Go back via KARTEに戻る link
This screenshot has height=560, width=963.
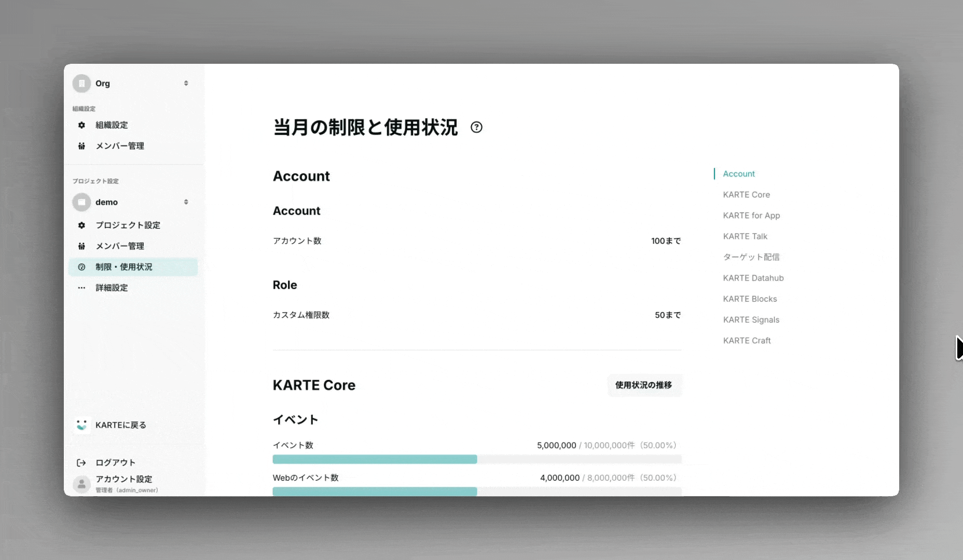coord(121,425)
